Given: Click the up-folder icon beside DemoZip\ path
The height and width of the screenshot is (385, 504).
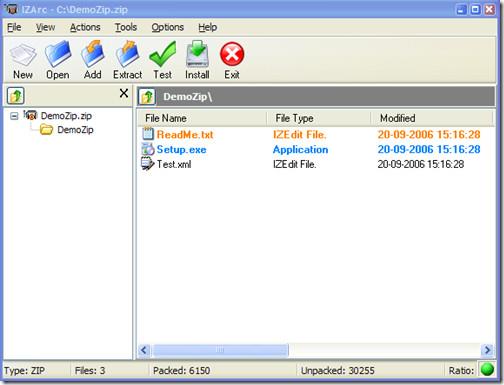Looking at the screenshot, I should (x=147, y=97).
